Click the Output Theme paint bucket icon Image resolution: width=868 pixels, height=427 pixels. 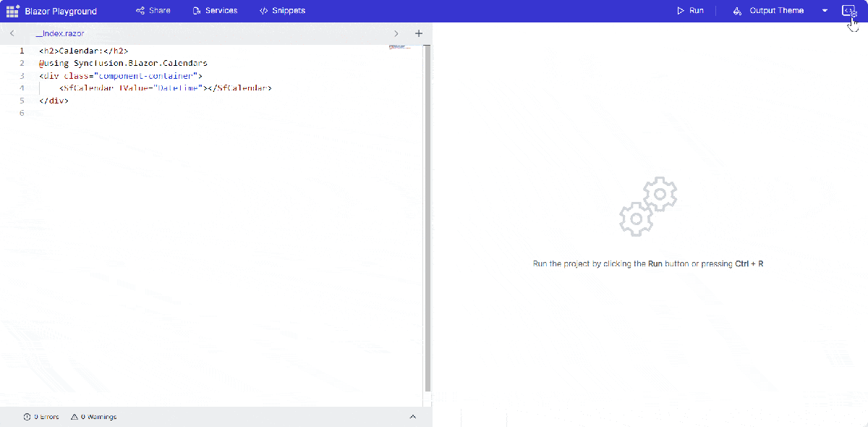pos(737,11)
